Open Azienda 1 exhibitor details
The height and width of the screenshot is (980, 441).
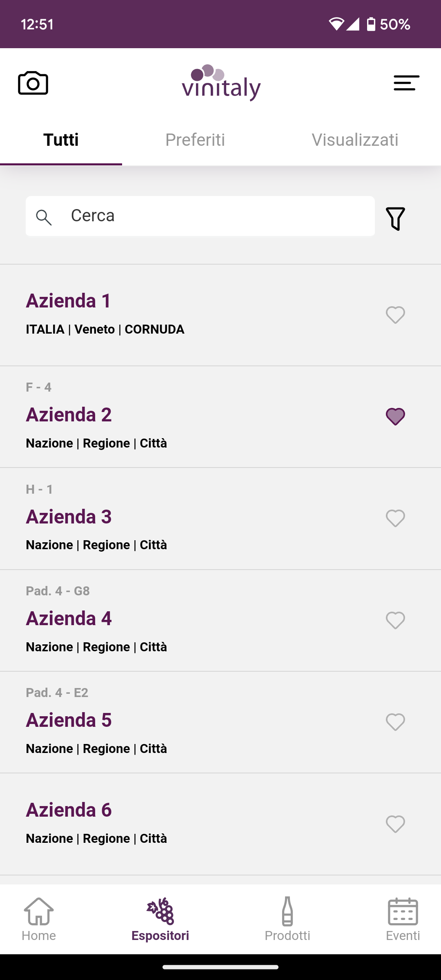click(69, 301)
